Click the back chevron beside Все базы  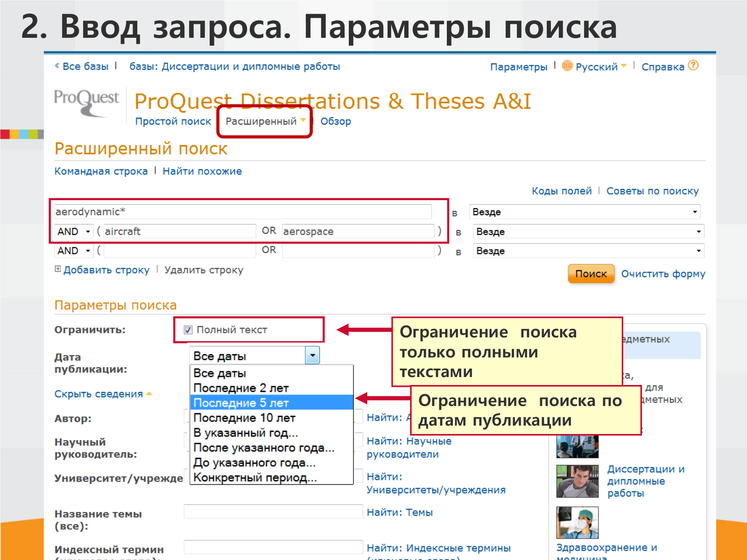coord(57,66)
